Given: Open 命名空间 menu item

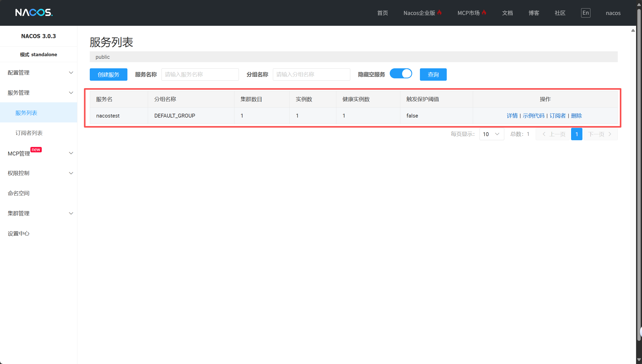Looking at the screenshot, I should pos(19,193).
